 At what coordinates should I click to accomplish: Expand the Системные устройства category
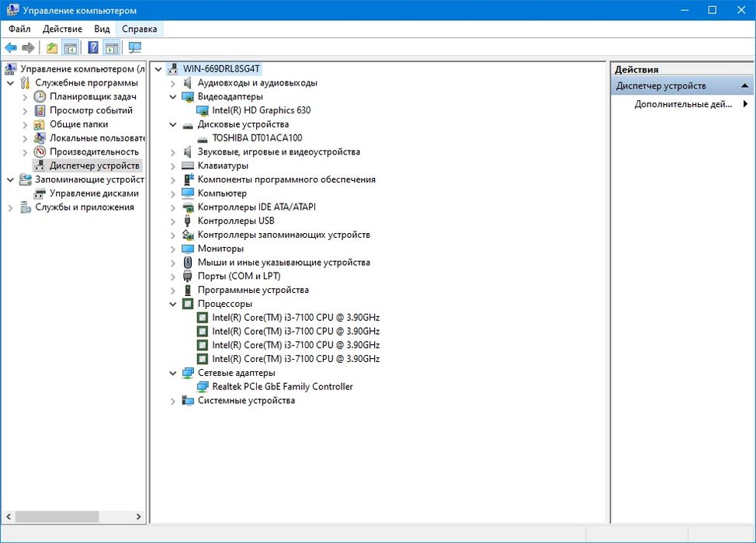pos(172,401)
